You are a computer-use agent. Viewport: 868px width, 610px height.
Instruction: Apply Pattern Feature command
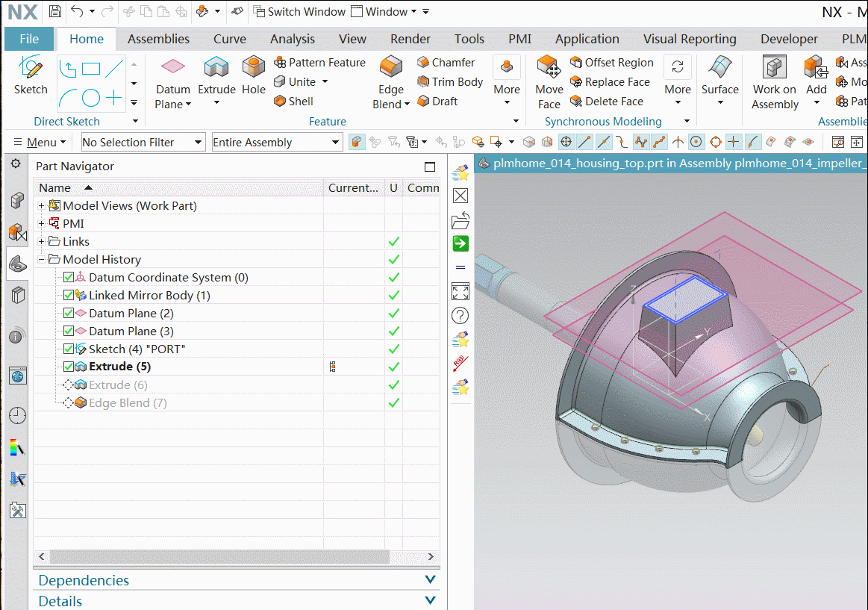click(320, 63)
